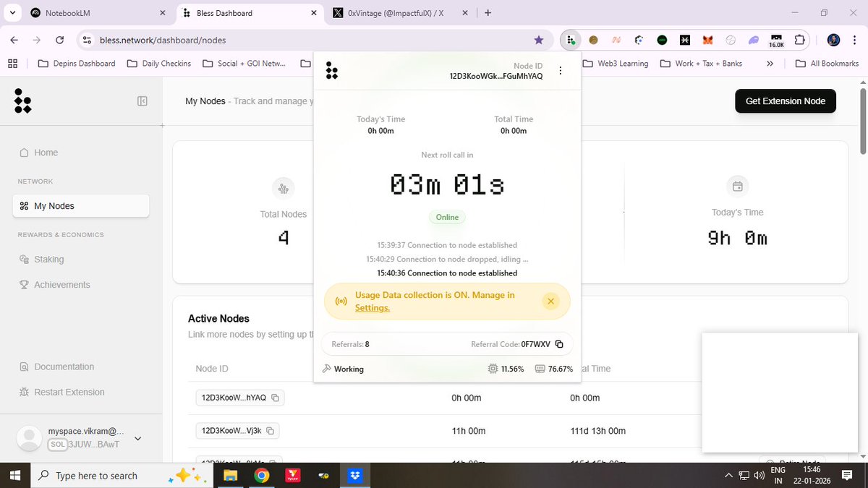Select My Nodes in the sidebar

(x=81, y=206)
